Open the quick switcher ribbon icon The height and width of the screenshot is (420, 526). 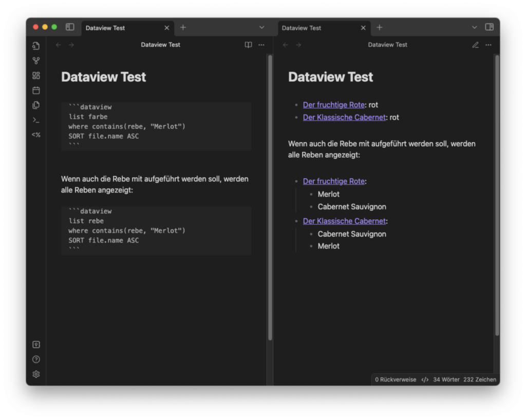[36, 46]
